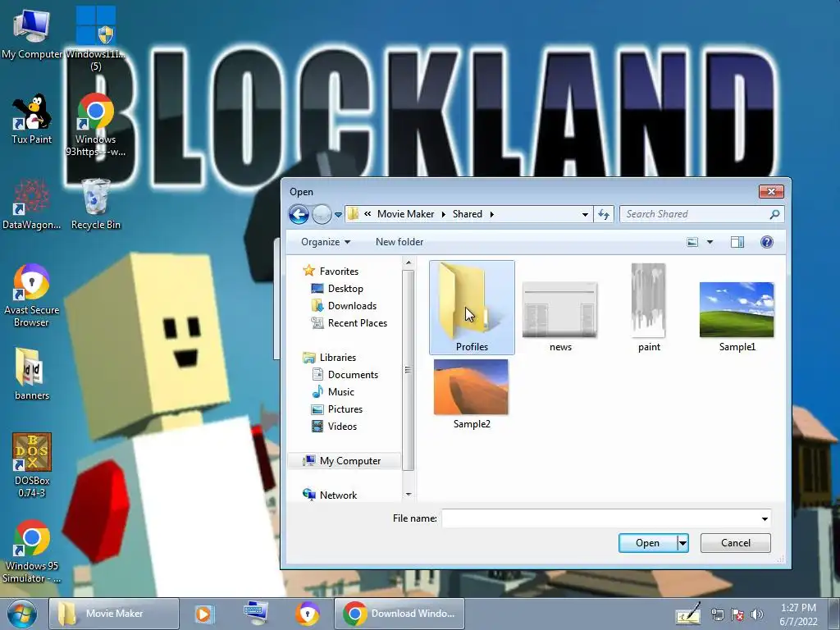This screenshot has width=840, height=630.
Task: Select Network in the navigation pane
Action: [x=330, y=495]
